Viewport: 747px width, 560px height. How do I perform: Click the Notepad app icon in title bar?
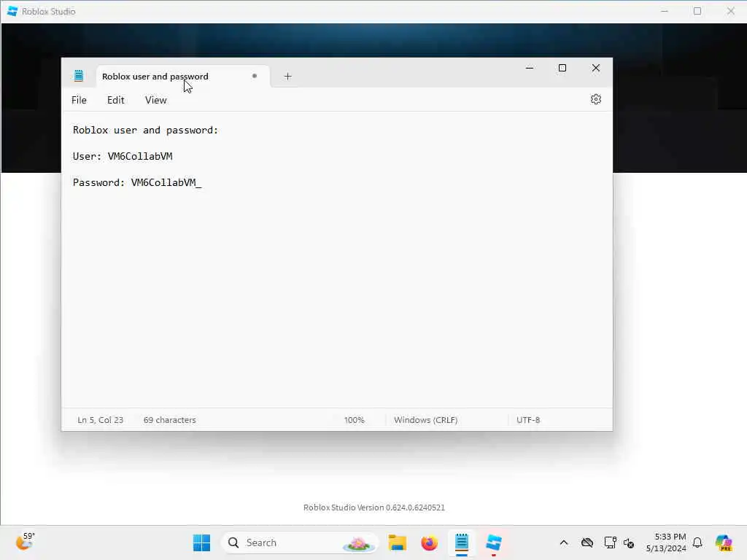(79, 76)
